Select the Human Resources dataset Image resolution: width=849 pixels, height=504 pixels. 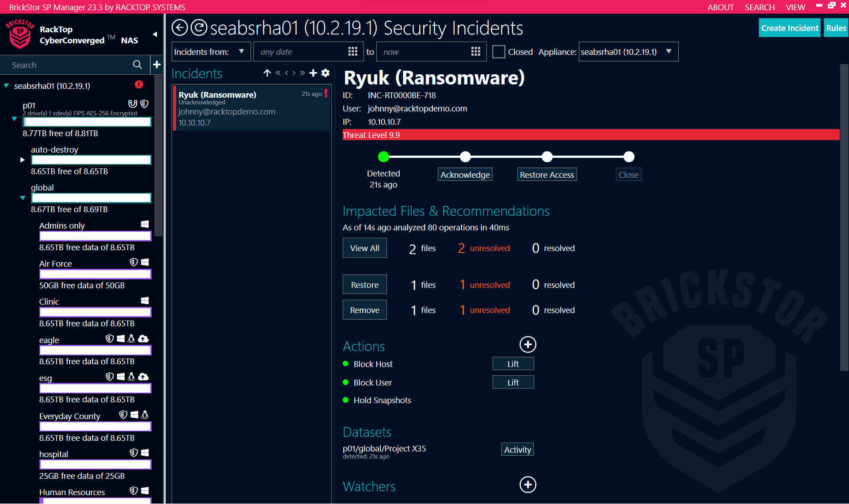pyautogui.click(x=72, y=492)
